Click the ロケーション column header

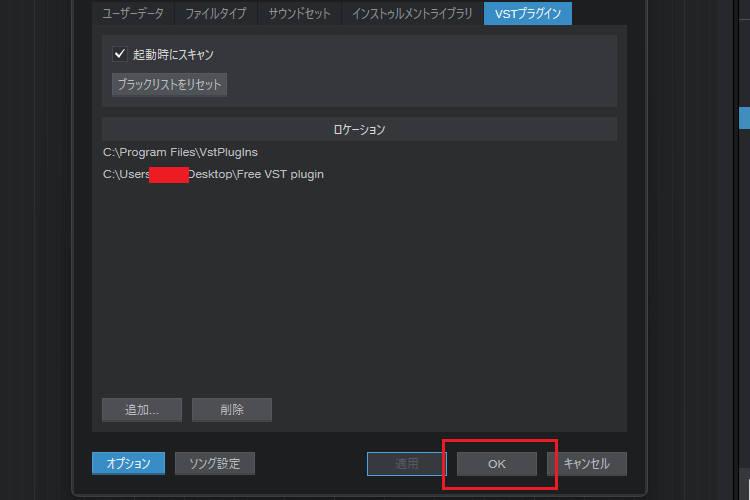(359, 129)
